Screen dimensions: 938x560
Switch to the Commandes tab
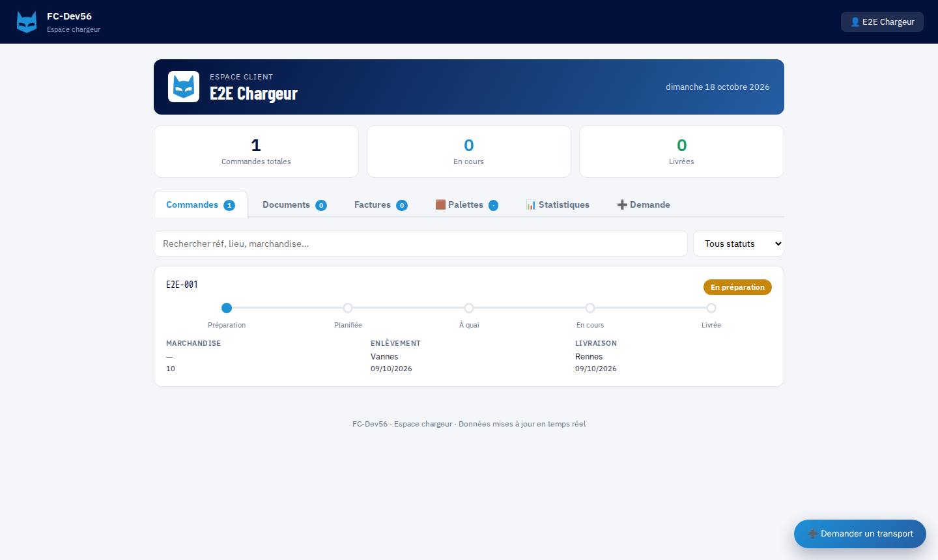[x=201, y=204]
